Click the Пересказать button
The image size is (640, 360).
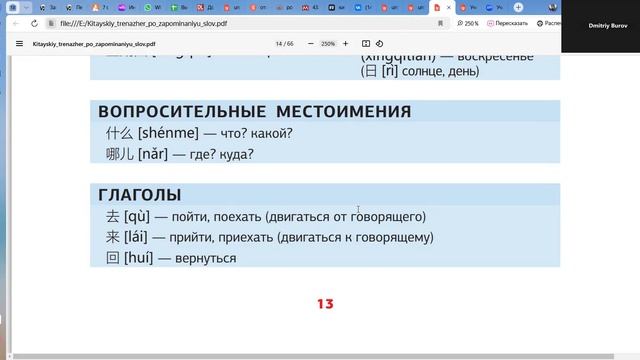[507, 24]
